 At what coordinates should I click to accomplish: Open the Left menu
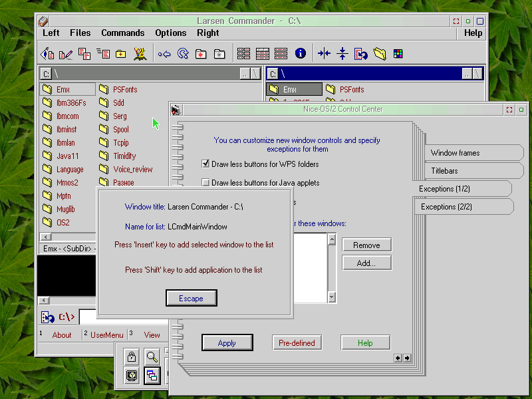[51, 33]
